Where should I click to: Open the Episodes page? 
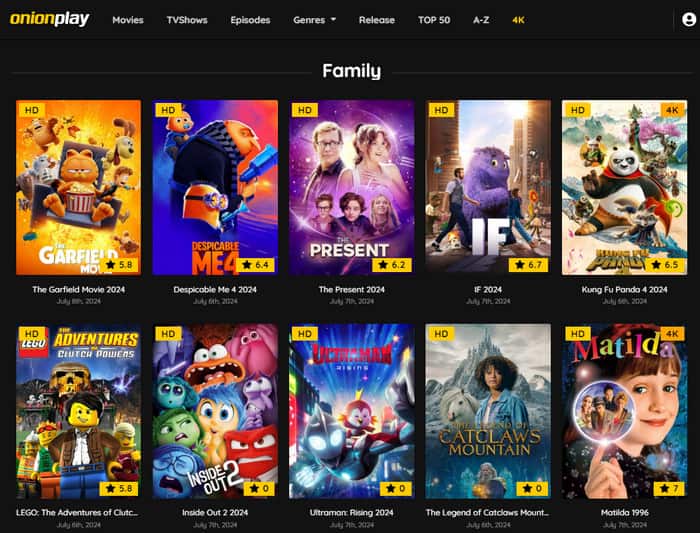(250, 20)
